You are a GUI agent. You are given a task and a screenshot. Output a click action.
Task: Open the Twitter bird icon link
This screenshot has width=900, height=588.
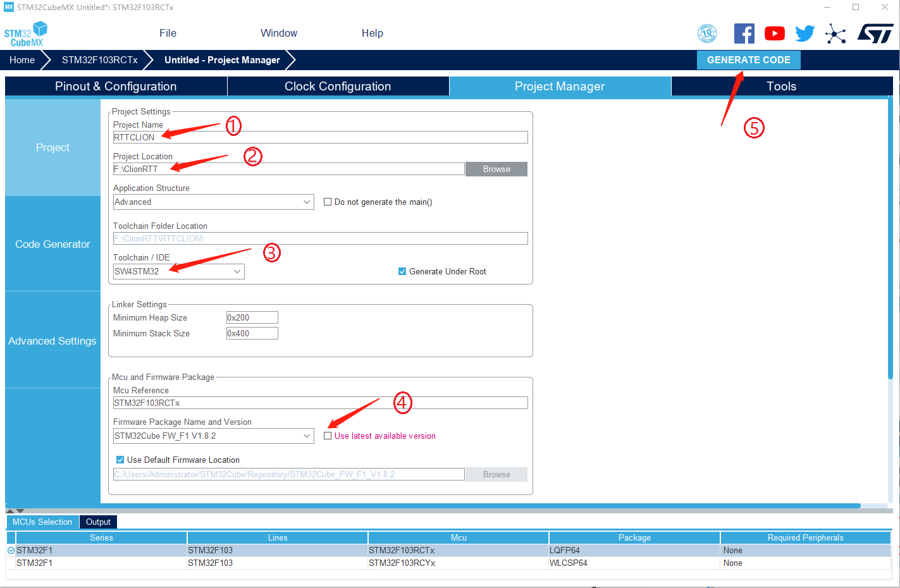point(804,34)
